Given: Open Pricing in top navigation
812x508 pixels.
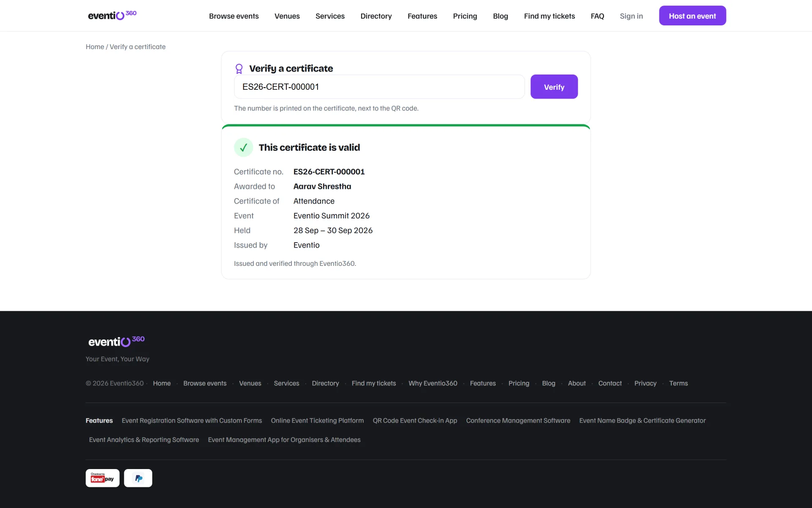Looking at the screenshot, I should click(465, 16).
